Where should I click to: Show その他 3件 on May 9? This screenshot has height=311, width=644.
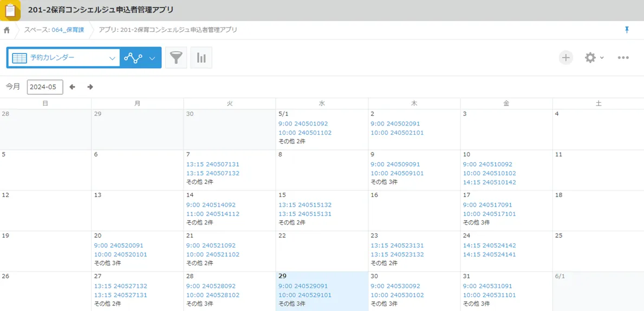coord(384,182)
